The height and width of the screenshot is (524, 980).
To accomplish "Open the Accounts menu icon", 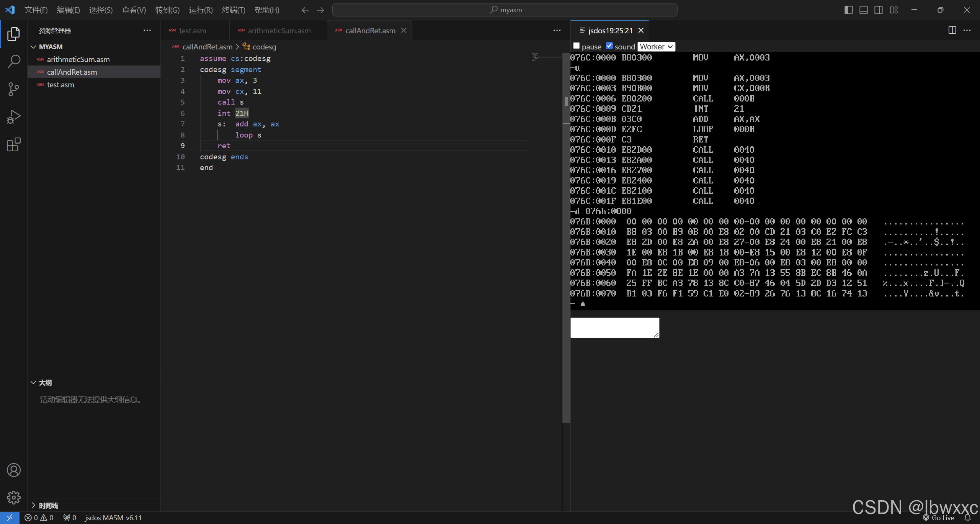I will click(14, 470).
